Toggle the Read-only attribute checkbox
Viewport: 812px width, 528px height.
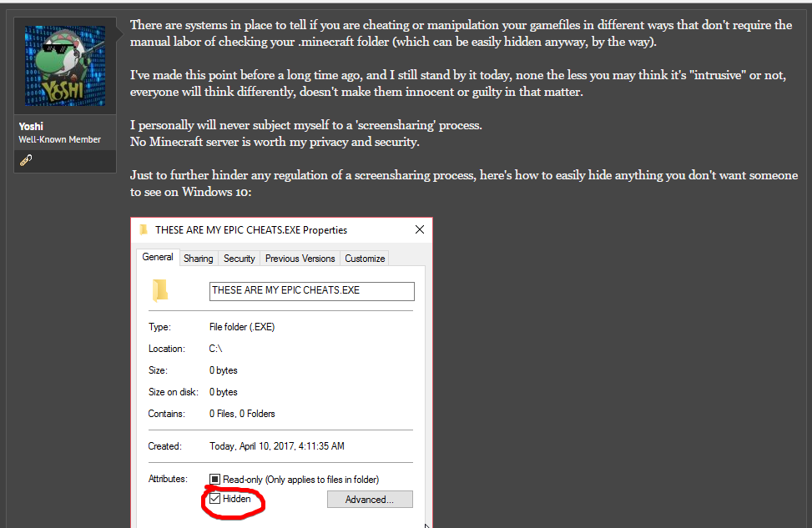[214, 480]
